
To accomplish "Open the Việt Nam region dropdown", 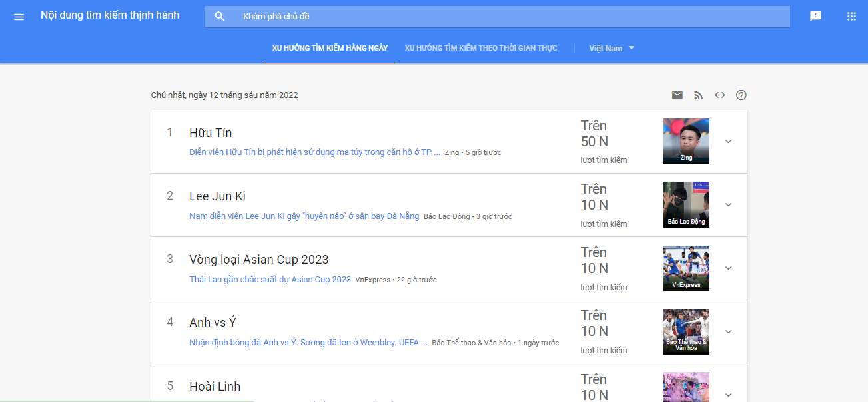I will [x=610, y=47].
